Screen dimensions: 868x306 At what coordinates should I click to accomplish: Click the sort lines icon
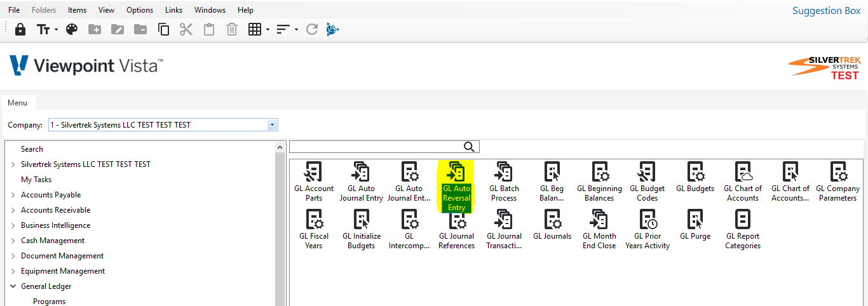pyautogui.click(x=283, y=29)
